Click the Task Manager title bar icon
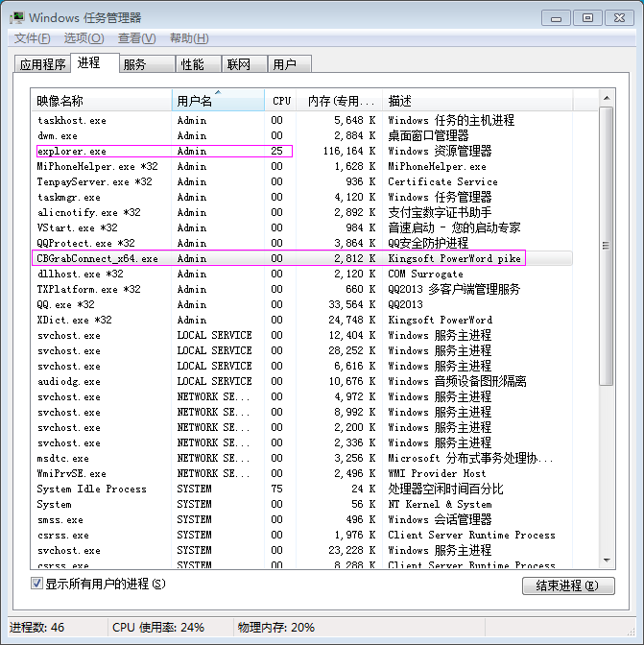The image size is (644, 645). pos(16,17)
